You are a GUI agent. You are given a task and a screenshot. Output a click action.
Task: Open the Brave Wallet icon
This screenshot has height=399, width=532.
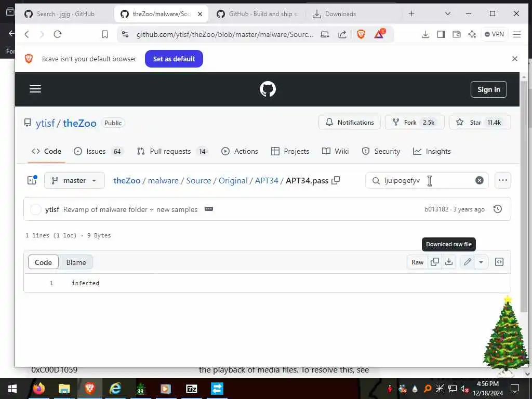456,34
